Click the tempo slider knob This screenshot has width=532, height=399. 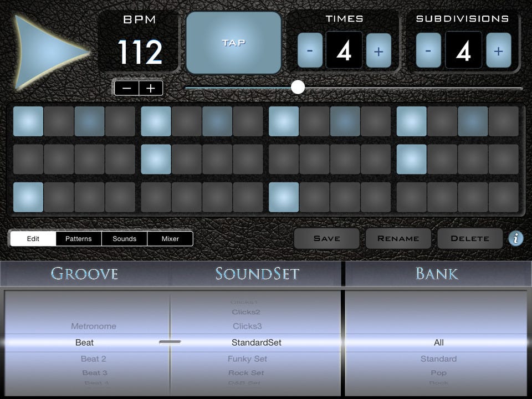(x=298, y=87)
